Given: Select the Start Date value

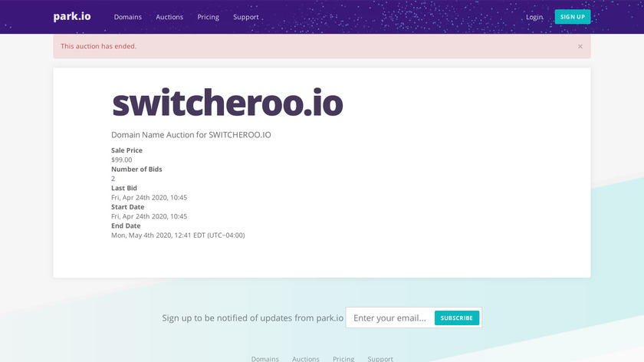Looking at the screenshot, I should click(149, 216).
